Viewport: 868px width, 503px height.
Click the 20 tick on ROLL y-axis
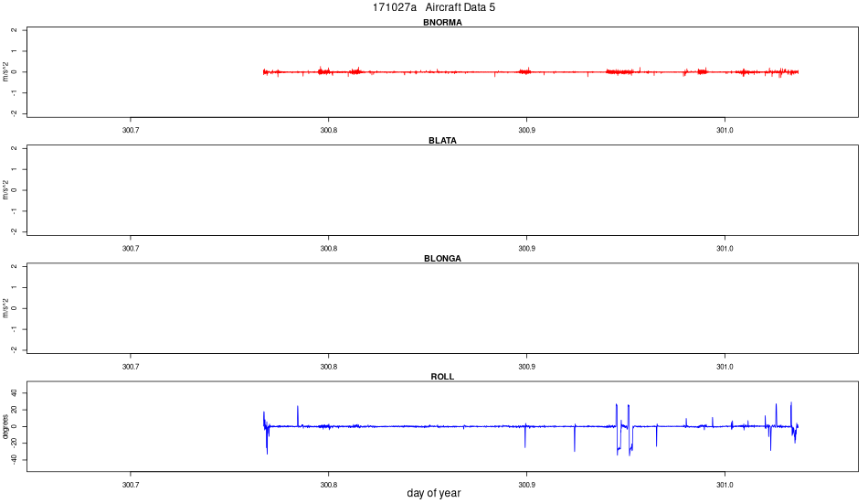point(15,410)
